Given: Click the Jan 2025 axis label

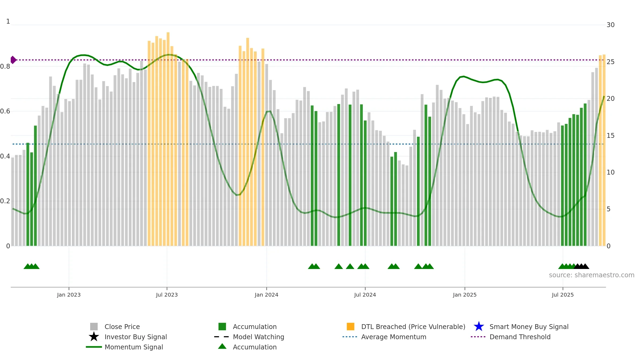Looking at the screenshot, I should click(465, 295).
